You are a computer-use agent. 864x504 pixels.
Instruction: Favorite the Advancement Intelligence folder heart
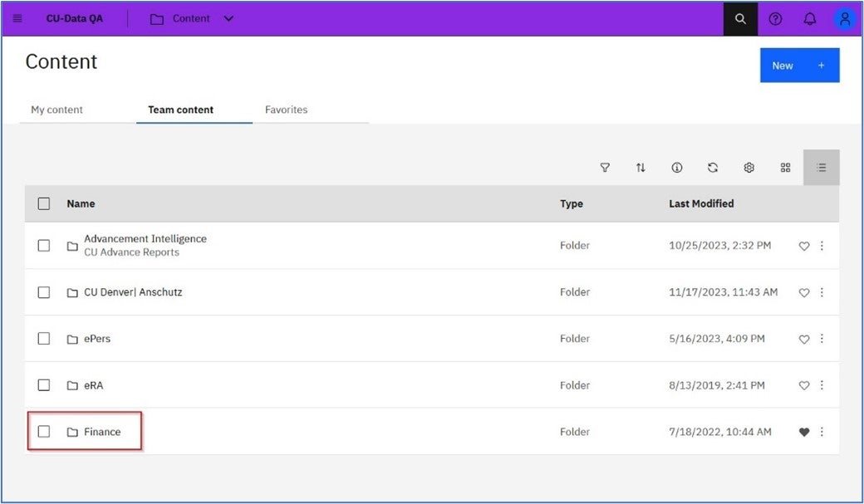(804, 247)
